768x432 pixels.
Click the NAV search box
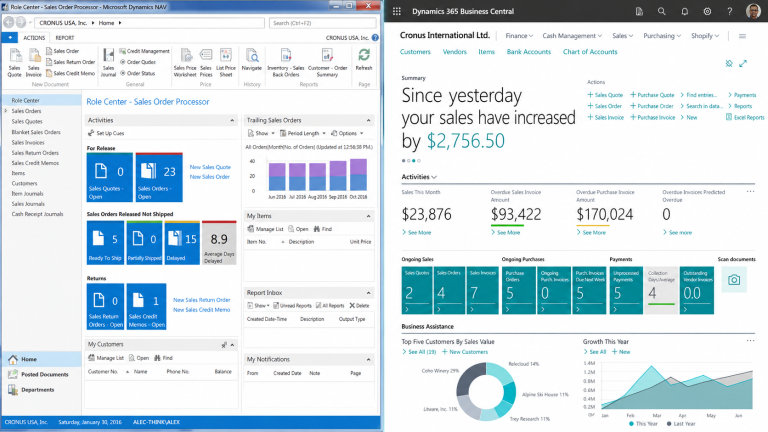[x=323, y=23]
